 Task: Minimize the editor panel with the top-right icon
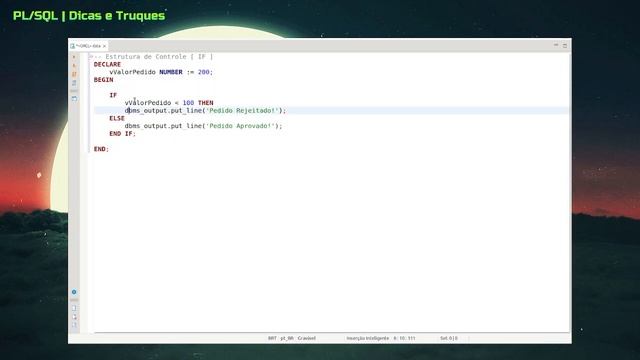(x=556, y=45)
